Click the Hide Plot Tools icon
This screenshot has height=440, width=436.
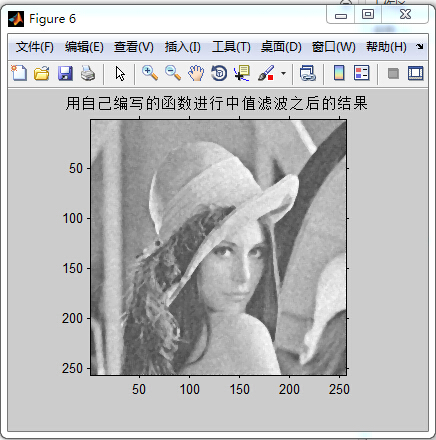(393, 73)
